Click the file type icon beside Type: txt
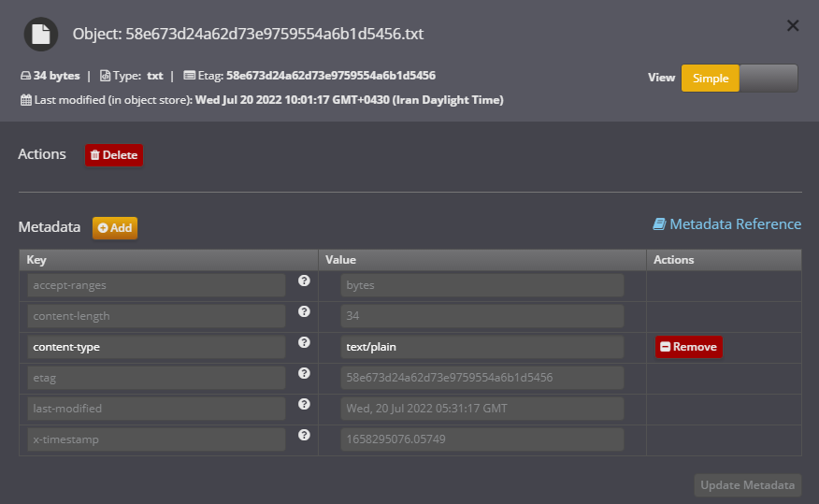The image size is (819, 504). coord(105,76)
